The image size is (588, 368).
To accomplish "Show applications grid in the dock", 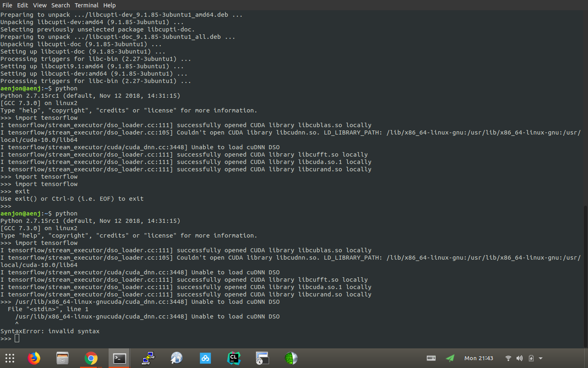I will (x=10, y=359).
